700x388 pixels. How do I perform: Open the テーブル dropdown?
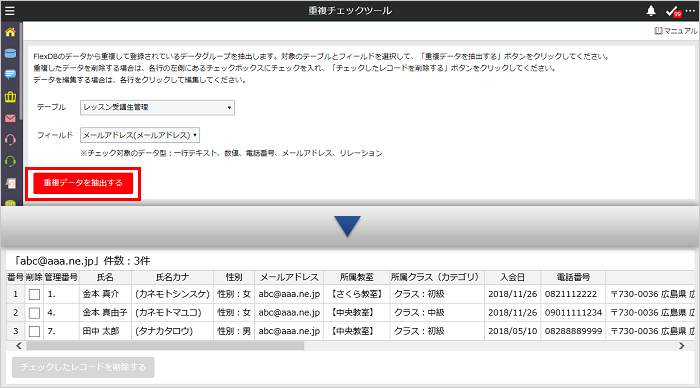157,108
